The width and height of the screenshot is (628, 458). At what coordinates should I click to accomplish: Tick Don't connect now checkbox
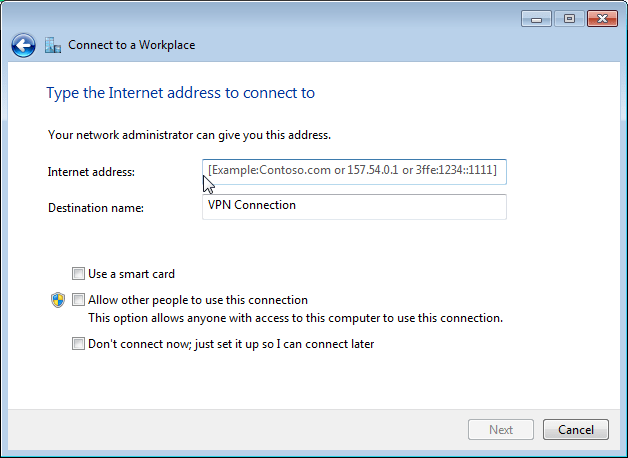click(78, 344)
